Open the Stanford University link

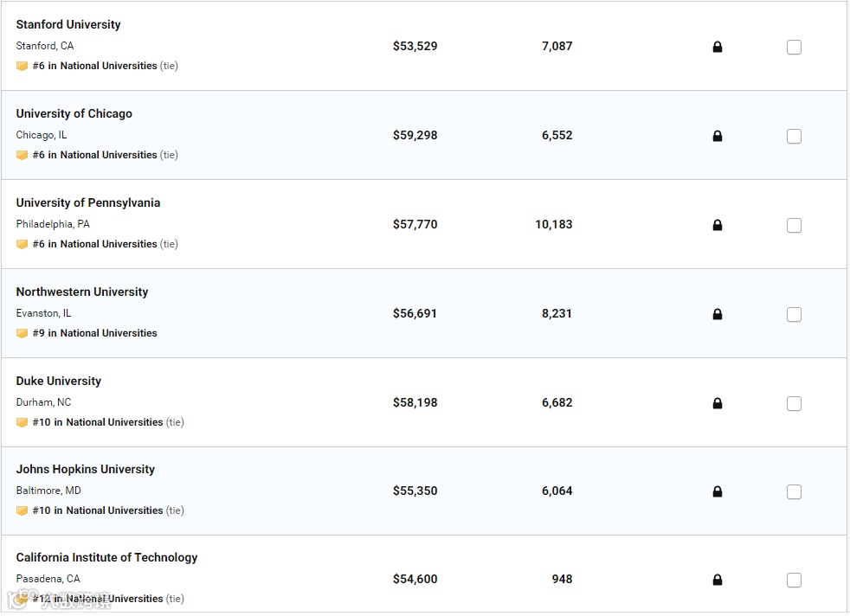[68, 25]
